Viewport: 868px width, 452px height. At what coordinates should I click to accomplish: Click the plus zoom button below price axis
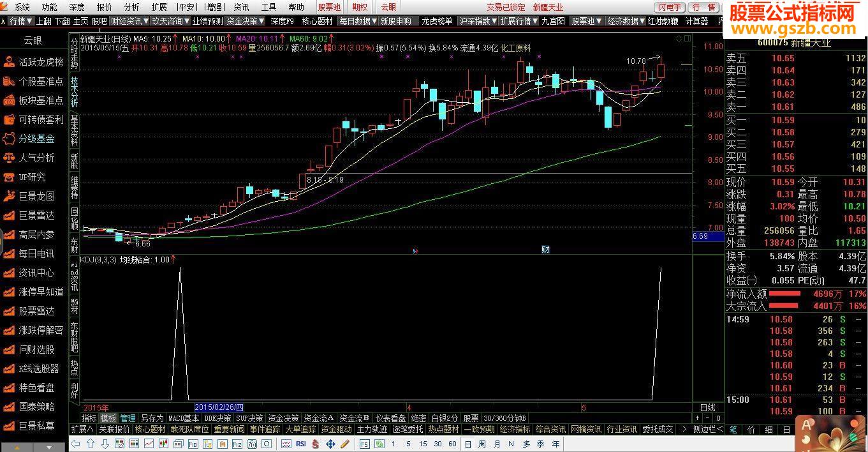(x=697, y=418)
